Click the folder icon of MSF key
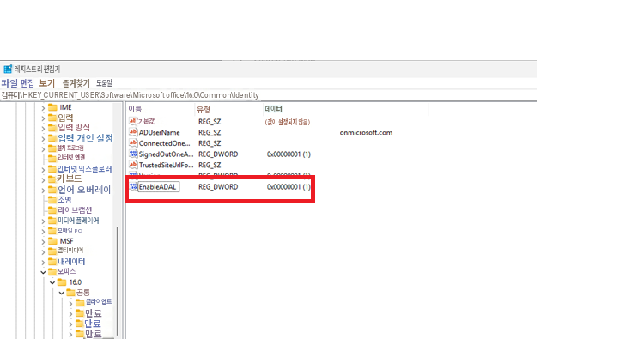 pyautogui.click(x=52, y=241)
